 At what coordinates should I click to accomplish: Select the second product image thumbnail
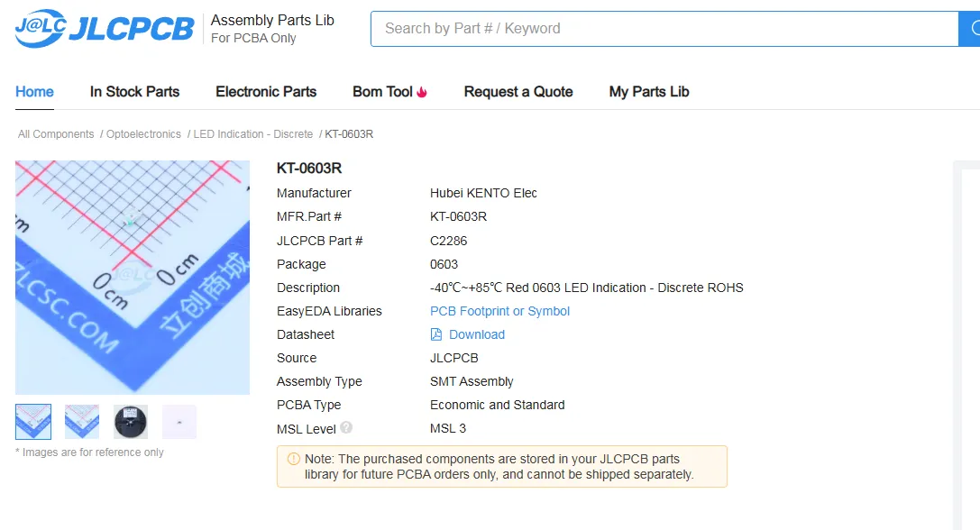point(82,422)
